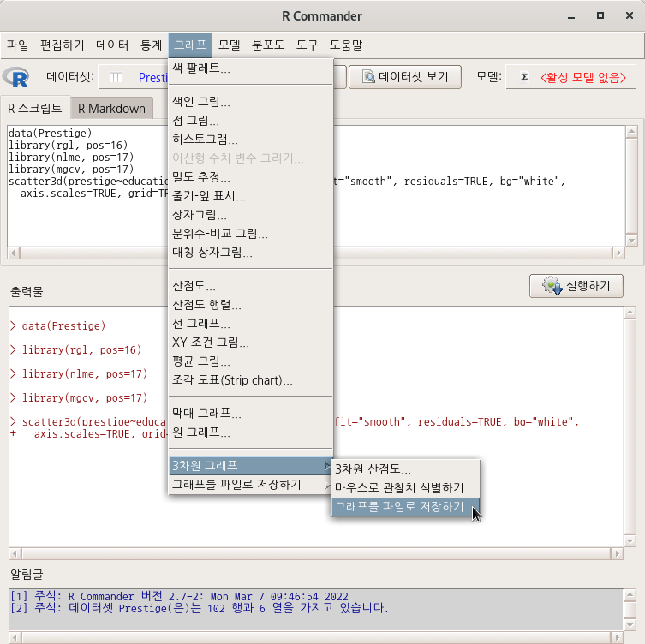
Task: Select 줄기-잎 표시... menu entry
Action: tap(250, 196)
